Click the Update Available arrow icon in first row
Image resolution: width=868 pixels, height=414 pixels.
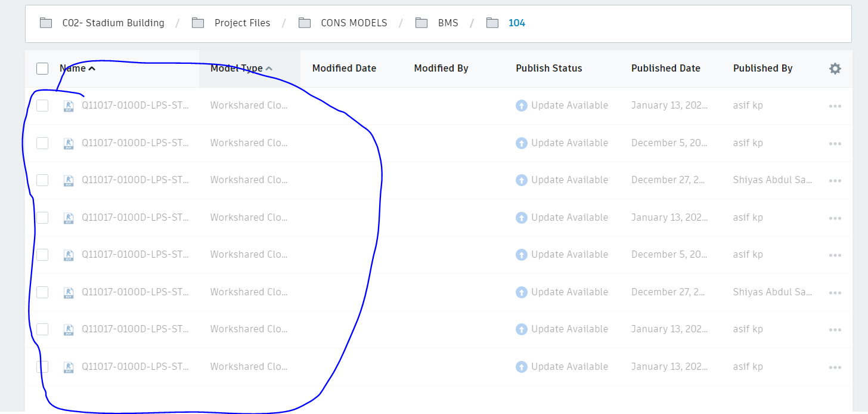(521, 106)
